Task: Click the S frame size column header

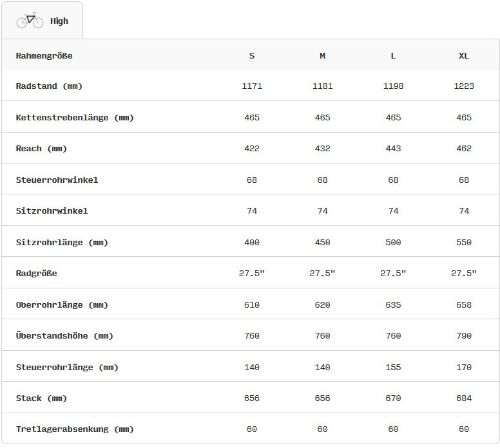Action: [251, 56]
